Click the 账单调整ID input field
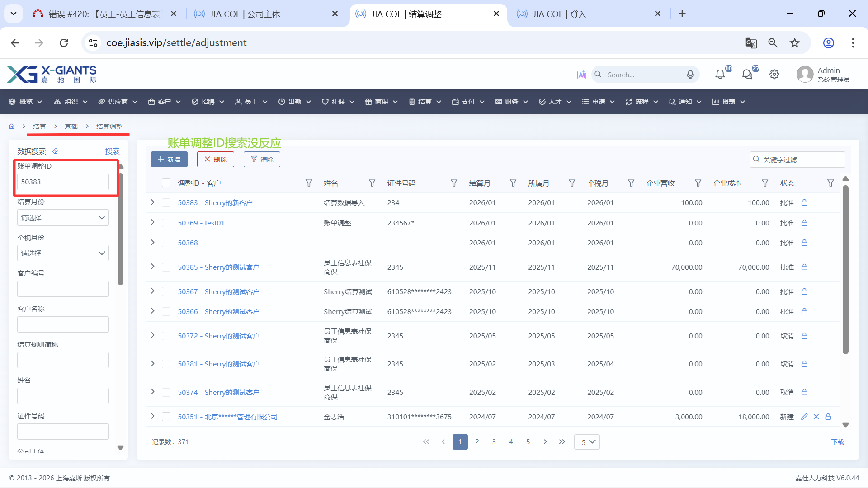This screenshot has width=868, height=488. click(x=63, y=182)
